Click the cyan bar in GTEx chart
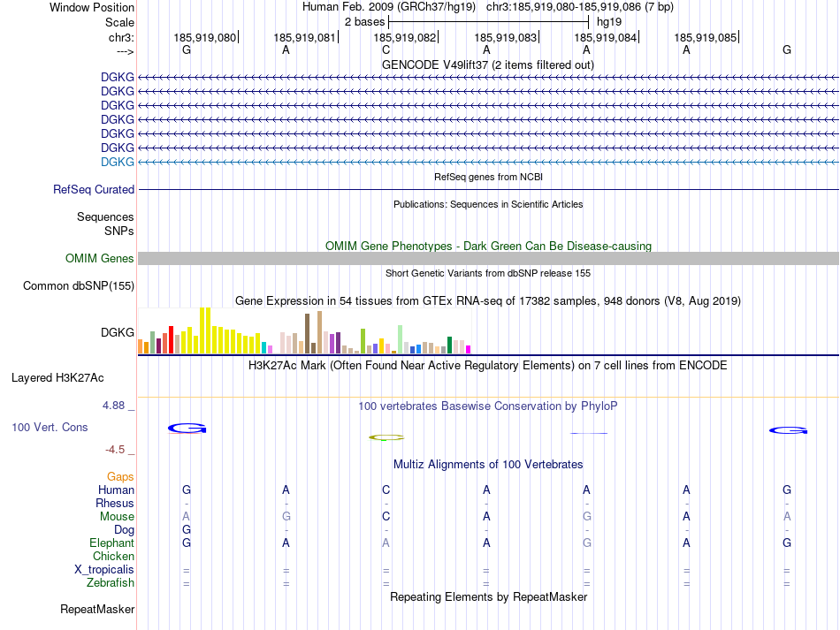This screenshot has width=840, height=630. coord(264,348)
